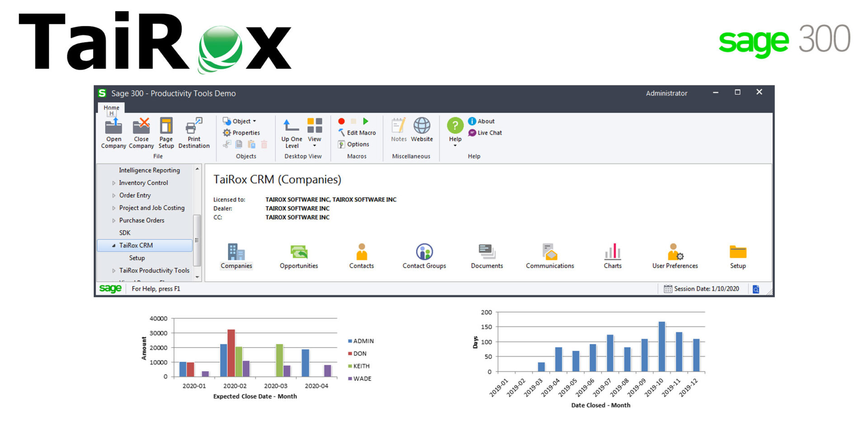Expand the Inventory Control tree node
This screenshot has height=434, width=868.
point(114,183)
